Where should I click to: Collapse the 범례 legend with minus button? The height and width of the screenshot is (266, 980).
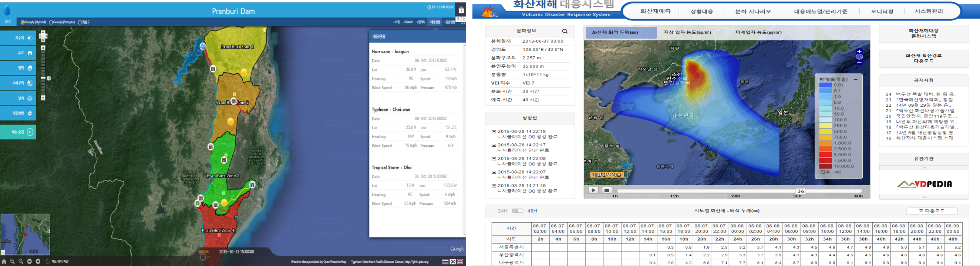pos(856,79)
